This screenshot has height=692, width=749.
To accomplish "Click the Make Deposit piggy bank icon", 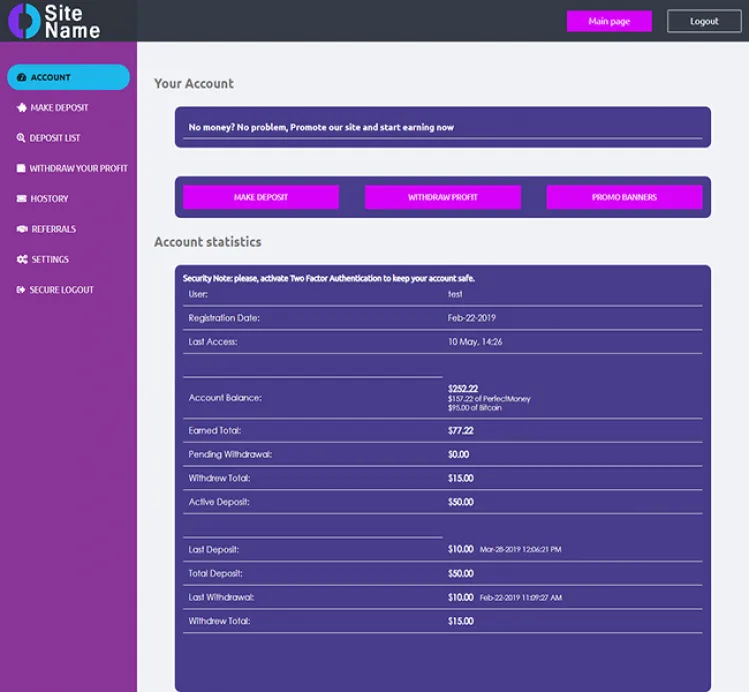I will (21, 107).
